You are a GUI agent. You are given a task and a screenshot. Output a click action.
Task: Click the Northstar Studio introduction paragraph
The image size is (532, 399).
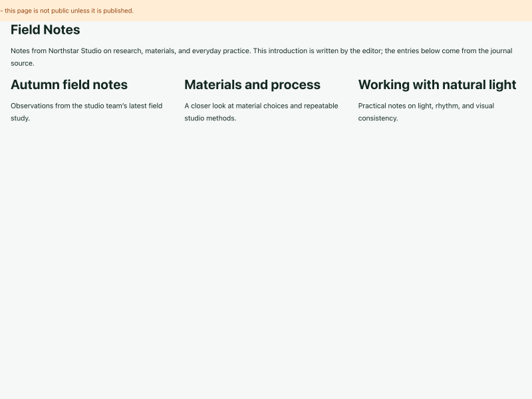261,57
